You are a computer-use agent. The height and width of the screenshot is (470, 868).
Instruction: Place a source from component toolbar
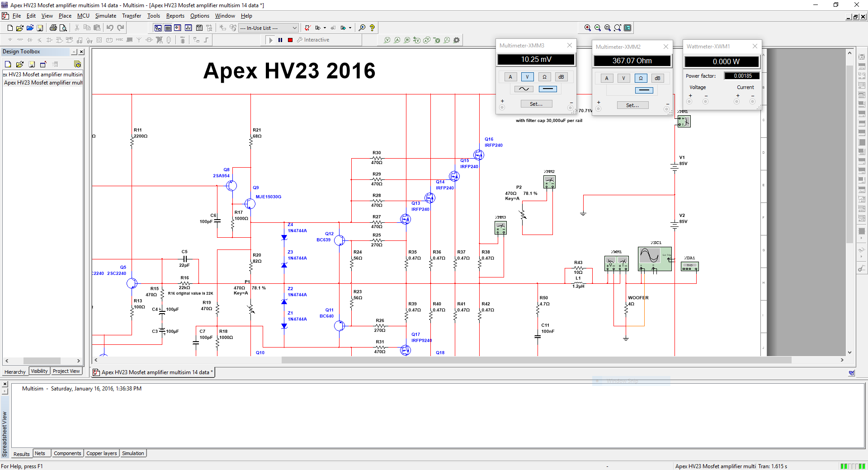[10, 40]
